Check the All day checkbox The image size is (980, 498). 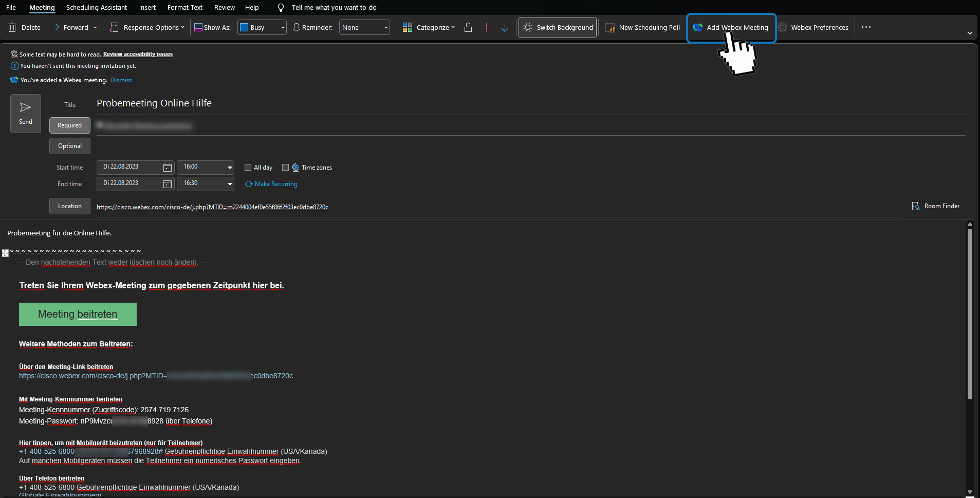tap(248, 168)
